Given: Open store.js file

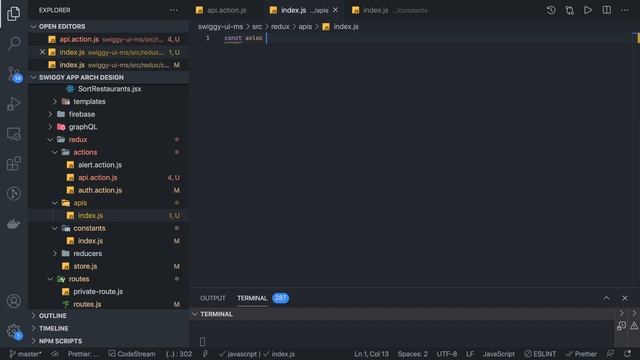Looking at the screenshot, I should (x=108, y=266).
